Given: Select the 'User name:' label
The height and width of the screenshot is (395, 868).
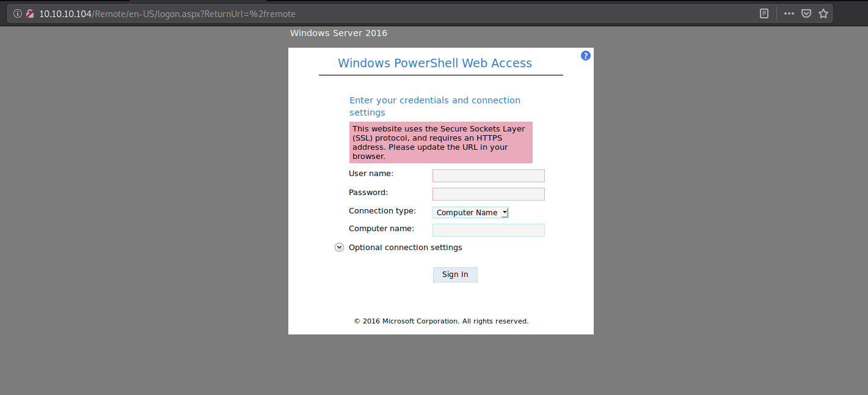Looking at the screenshot, I should (371, 174).
